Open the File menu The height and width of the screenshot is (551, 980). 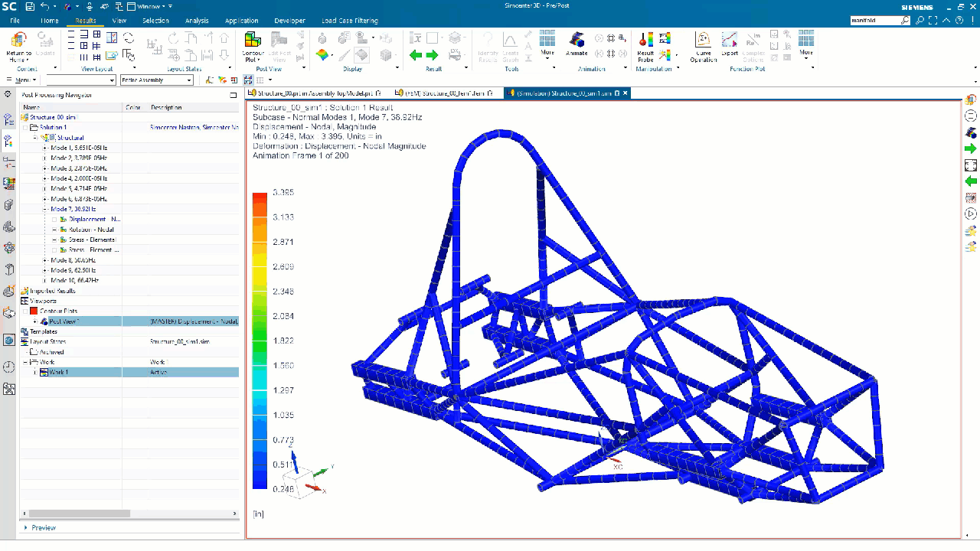tap(15, 21)
